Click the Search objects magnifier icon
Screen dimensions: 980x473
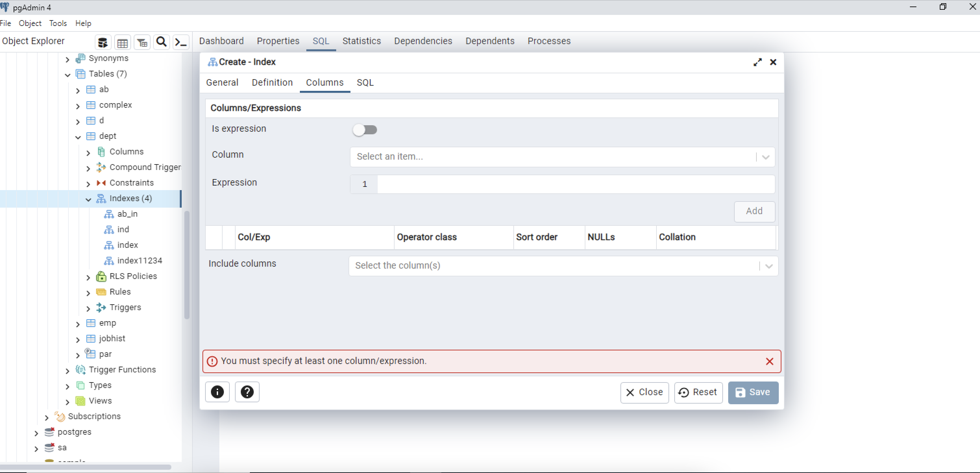[161, 42]
